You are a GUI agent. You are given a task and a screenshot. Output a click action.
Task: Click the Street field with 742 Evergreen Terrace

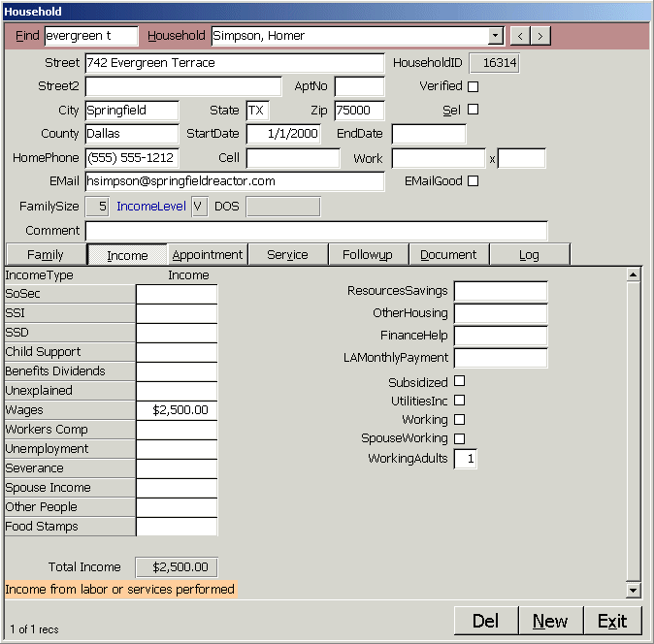point(235,63)
